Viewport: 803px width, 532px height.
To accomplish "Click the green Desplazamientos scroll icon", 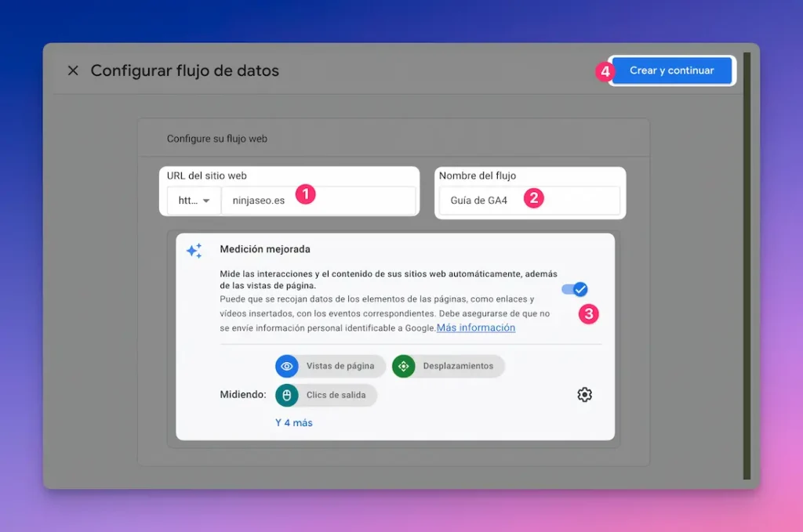I will point(403,366).
